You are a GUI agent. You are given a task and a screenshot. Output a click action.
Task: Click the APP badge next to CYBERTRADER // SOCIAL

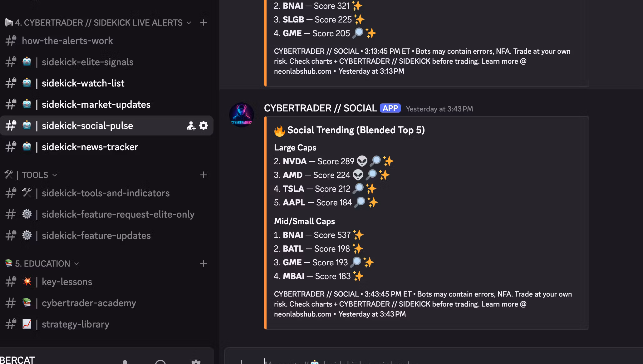point(390,108)
